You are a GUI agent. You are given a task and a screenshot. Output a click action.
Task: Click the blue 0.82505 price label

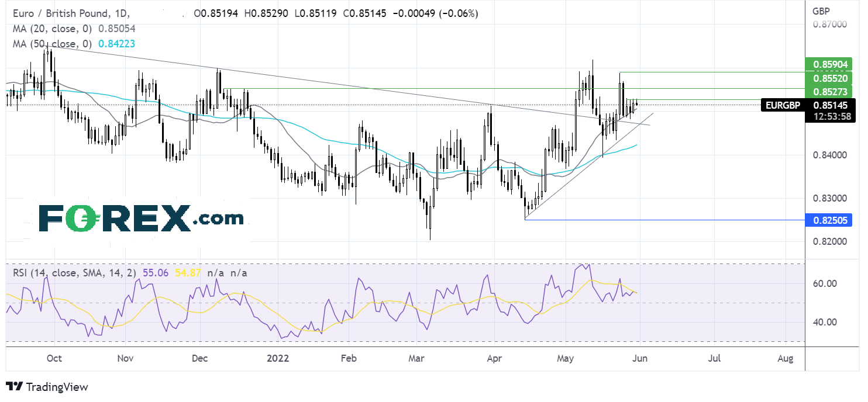828,220
